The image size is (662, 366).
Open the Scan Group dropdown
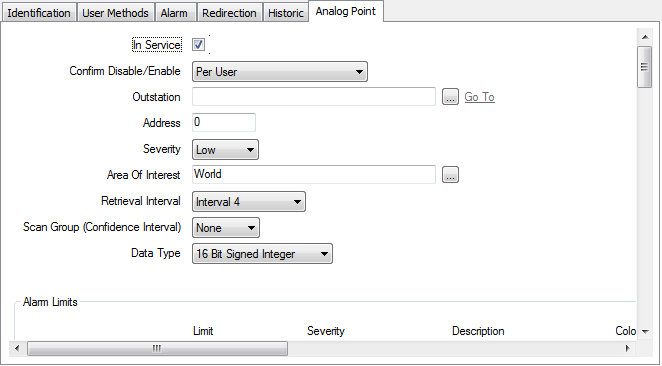click(226, 228)
